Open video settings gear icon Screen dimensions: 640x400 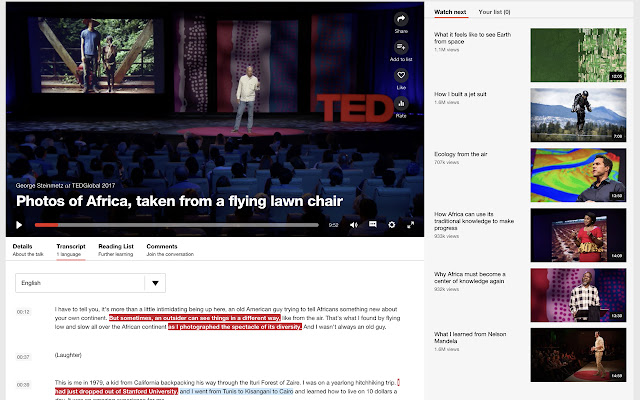click(391, 225)
